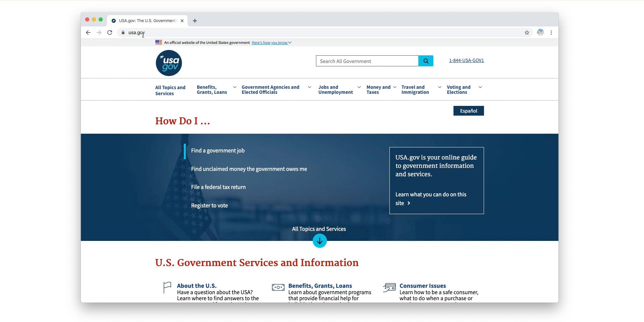Bookmark this page with the star icon
The image size is (644, 322).
coord(527,33)
